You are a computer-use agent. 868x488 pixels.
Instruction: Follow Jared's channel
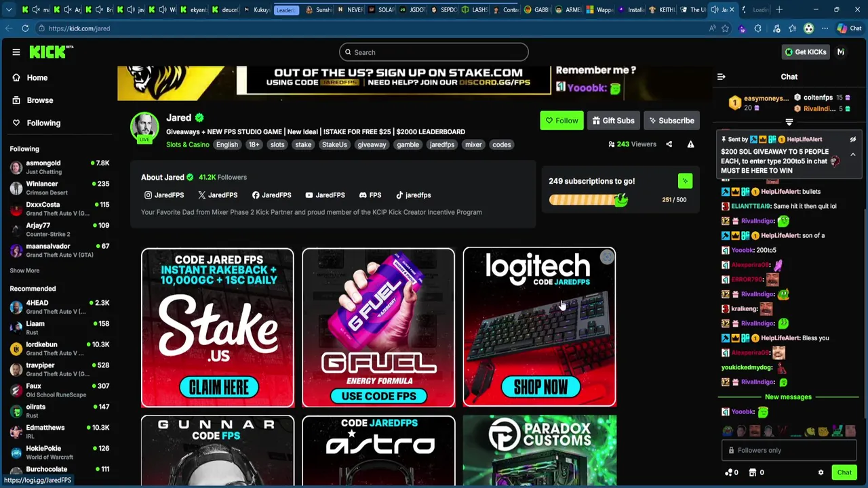(x=561, y=121)
